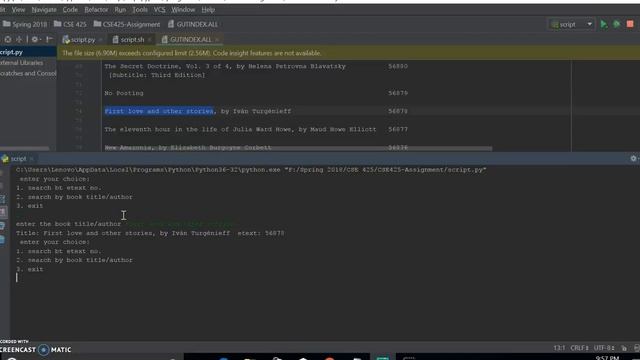Click the Spring 2018 breadcrumb folder
The width and height of the screenshot is (640, 360).
coord(25,24)
